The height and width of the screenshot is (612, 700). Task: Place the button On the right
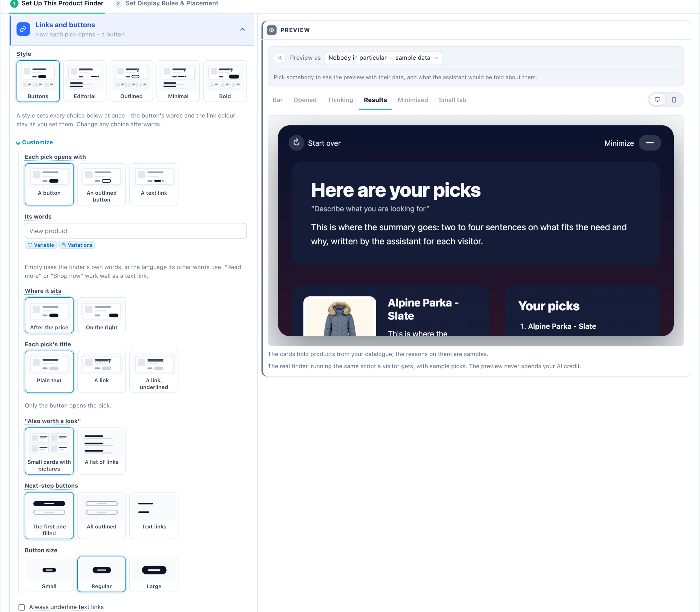point(101,315)
